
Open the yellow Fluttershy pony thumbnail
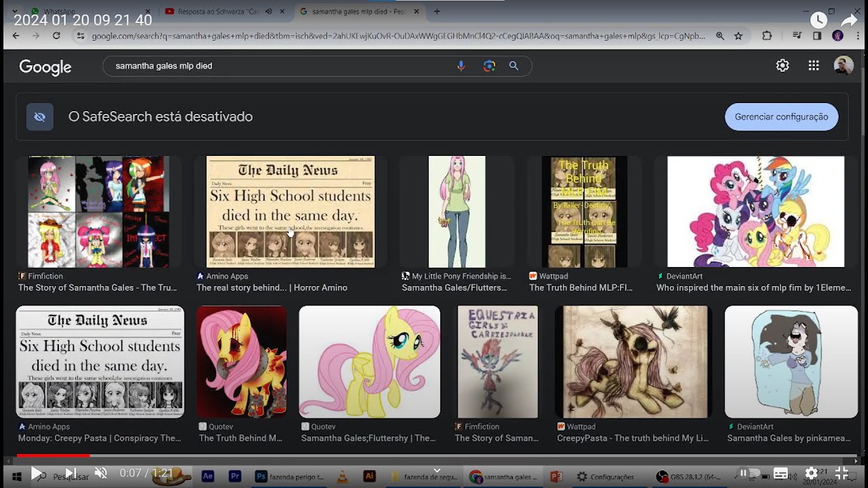click(x=370, y=361)
